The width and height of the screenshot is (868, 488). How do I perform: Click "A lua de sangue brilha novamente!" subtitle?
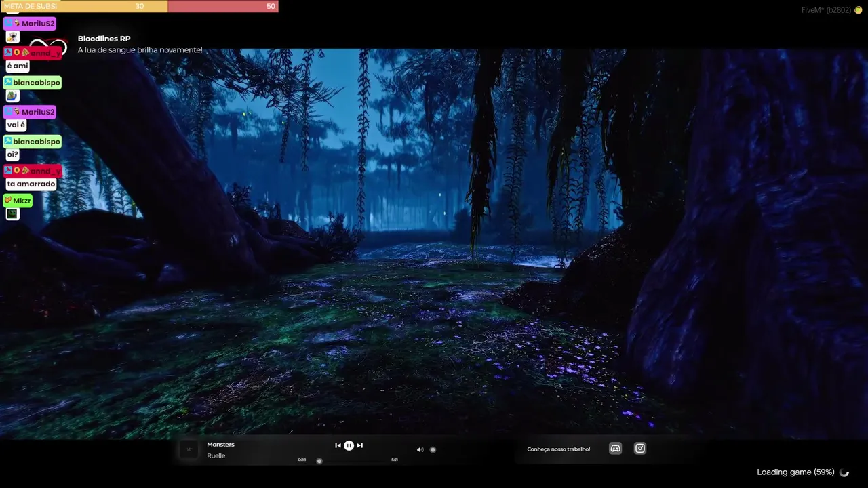tap(140, 50)
